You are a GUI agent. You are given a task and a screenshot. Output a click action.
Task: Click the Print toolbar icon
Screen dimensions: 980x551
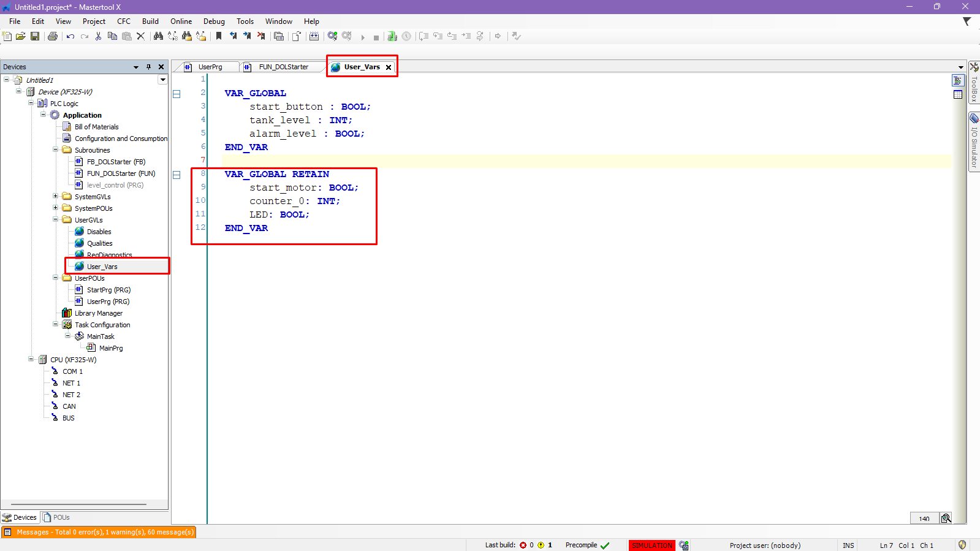(x=53, y=36)
